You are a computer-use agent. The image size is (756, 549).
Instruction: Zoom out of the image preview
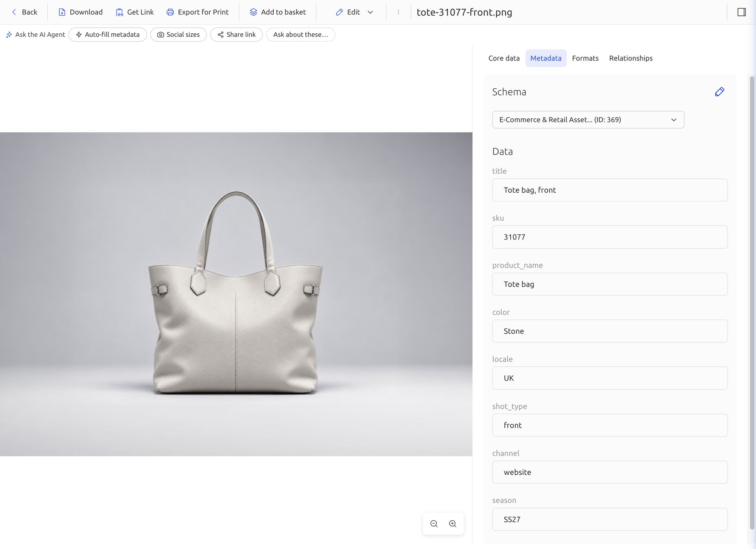(434, 524)
